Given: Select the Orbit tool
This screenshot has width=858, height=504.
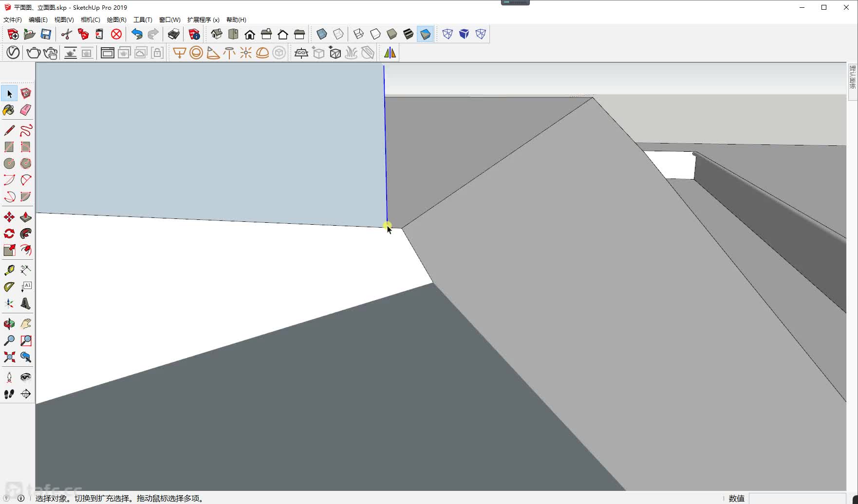Looking at the screenshot, I should pos(9,324).
